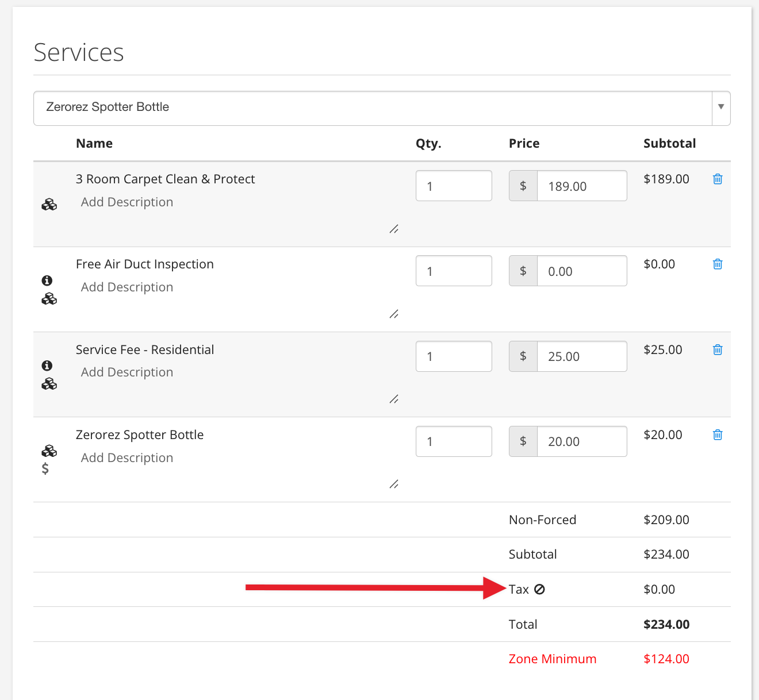Remove Service Fee - Residential with trash icon
The height and width of the screenshot is (700, 759).
pos(718,350)
